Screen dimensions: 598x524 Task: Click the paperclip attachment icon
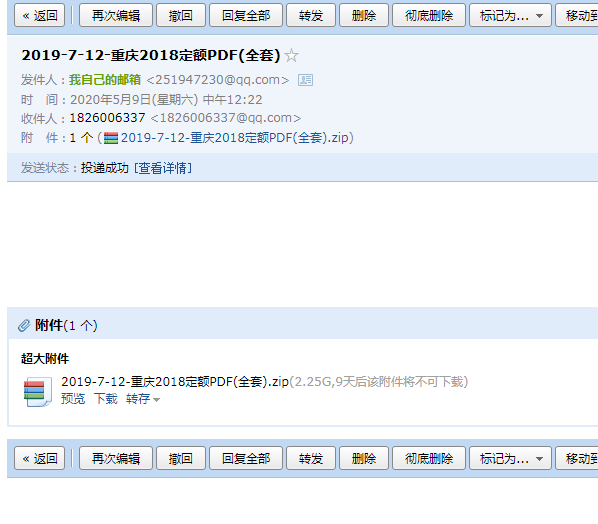24,326
